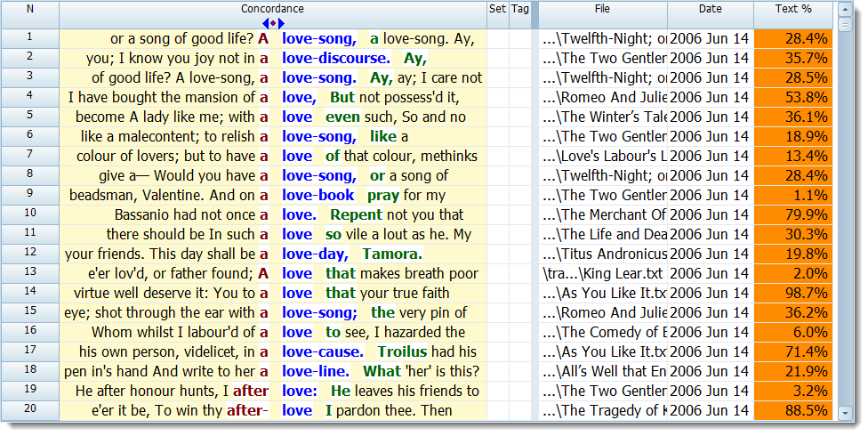This screenshot has width=868, height=436.
Task: Click the Titus Andronicus file cell in row 12
Action: point(603,254)
